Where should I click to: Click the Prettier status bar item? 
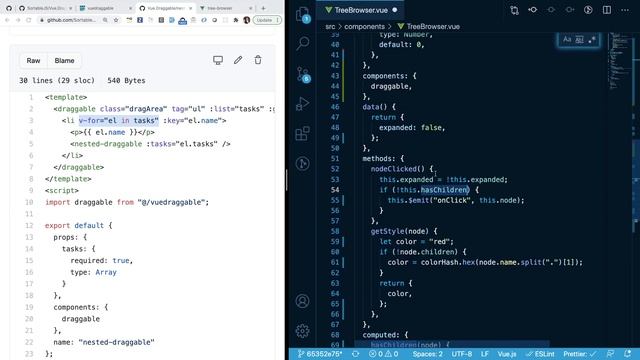click(x=580, y=354)
